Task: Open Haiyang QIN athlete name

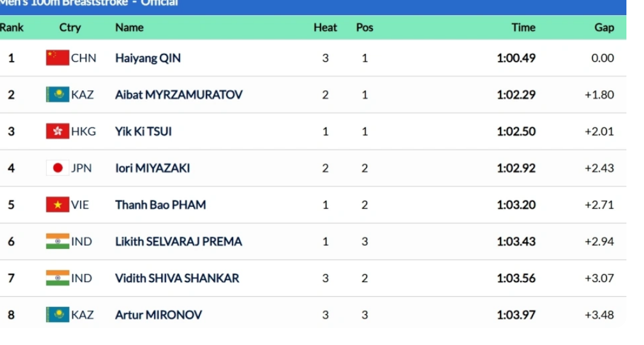Action: (148, 58)
